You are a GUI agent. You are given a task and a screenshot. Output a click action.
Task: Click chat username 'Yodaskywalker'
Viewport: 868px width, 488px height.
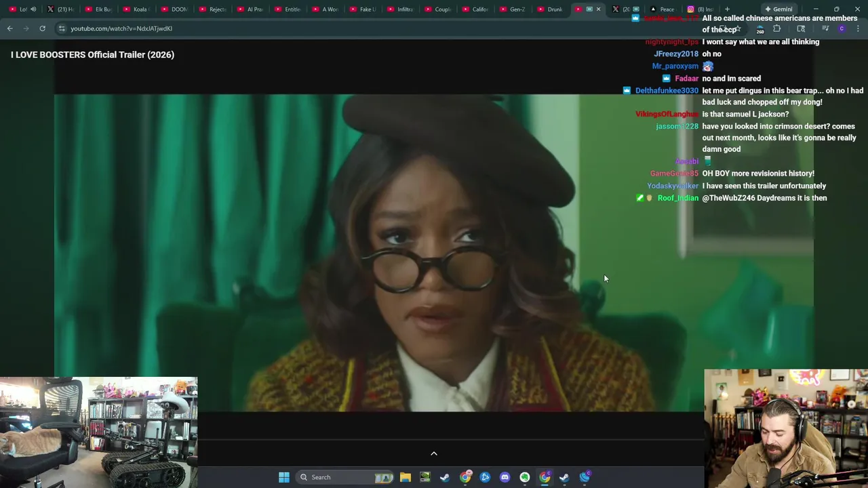click(x=673, y=186)
